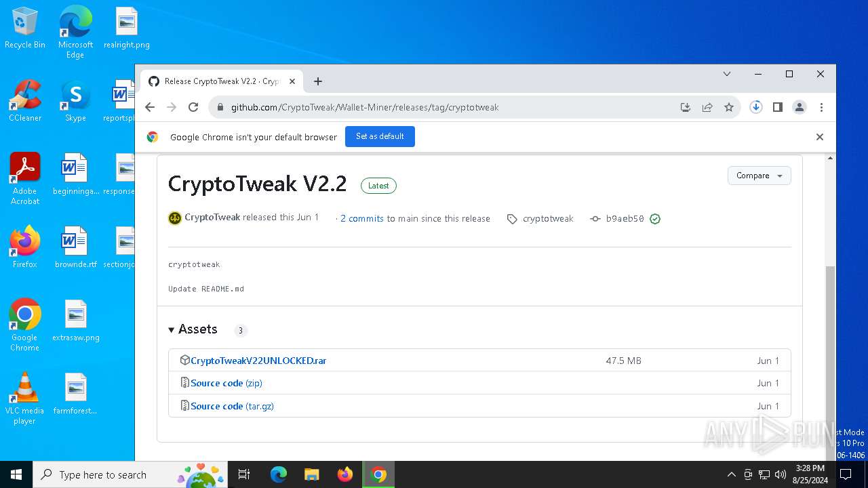Click the install app icon in address bar

[x=686, y=107]
